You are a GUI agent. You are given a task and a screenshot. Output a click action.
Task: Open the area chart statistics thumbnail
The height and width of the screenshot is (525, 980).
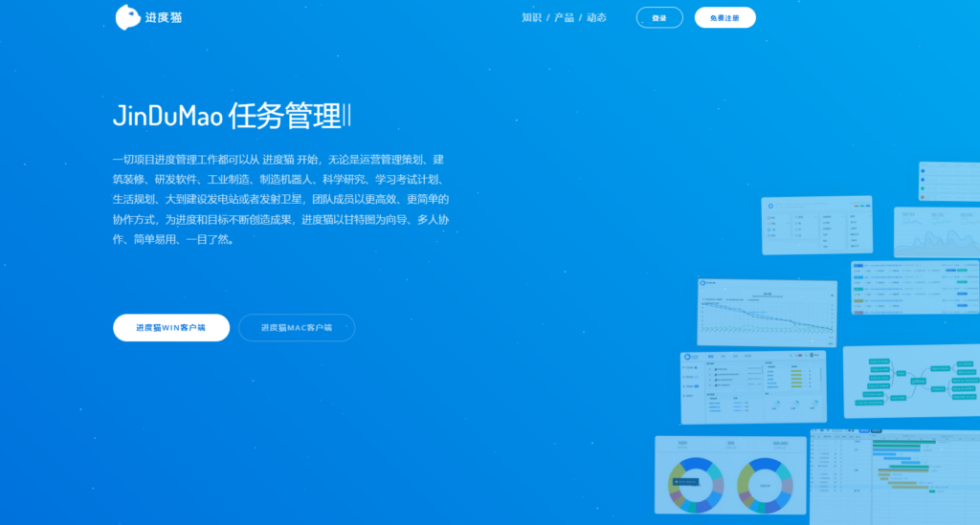(937, 232)
